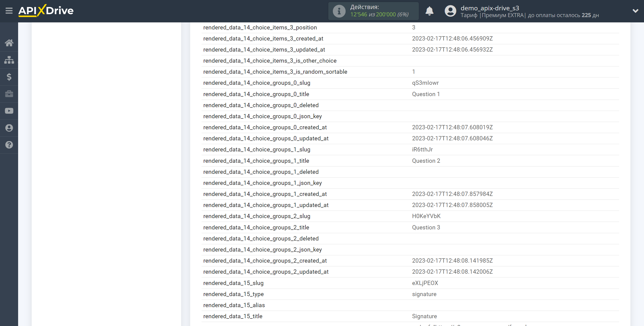644x326 pixels.
Task: Go to Home in sidebar
Action: point(9,43)
